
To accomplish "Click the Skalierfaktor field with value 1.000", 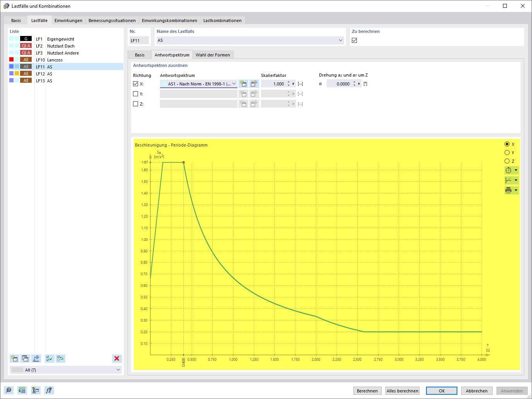I will (x=273, y=84).
